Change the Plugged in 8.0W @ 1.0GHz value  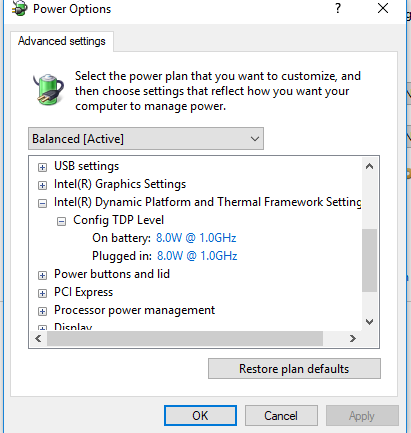[197, 256]
